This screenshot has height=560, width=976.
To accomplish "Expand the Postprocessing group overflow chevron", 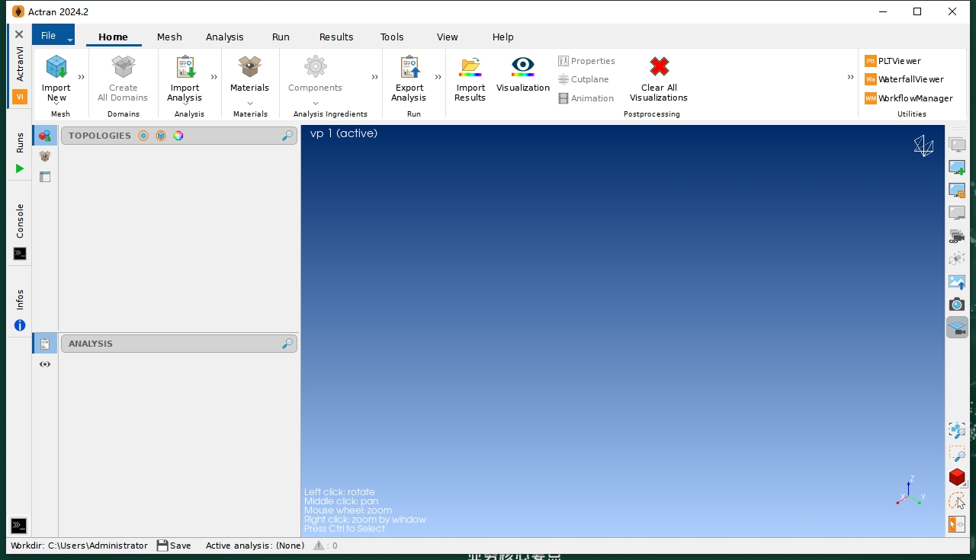I will [850, 76].
